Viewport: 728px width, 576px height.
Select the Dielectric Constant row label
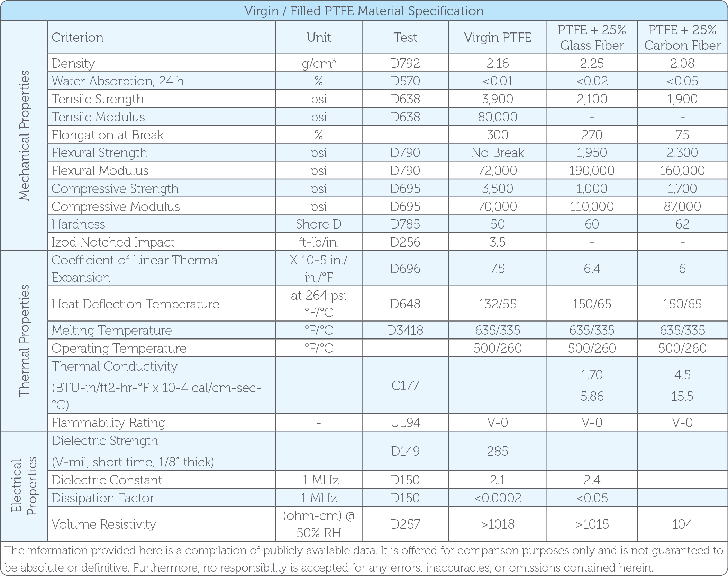click(107, 480)
